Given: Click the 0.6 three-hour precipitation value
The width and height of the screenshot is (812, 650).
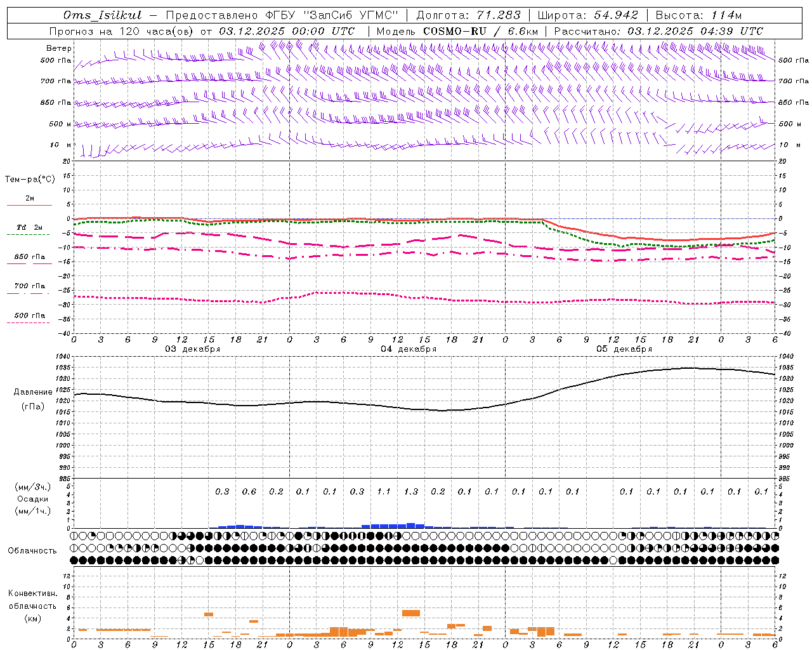Looking at the screenshot, I should [x=249, y=492].
